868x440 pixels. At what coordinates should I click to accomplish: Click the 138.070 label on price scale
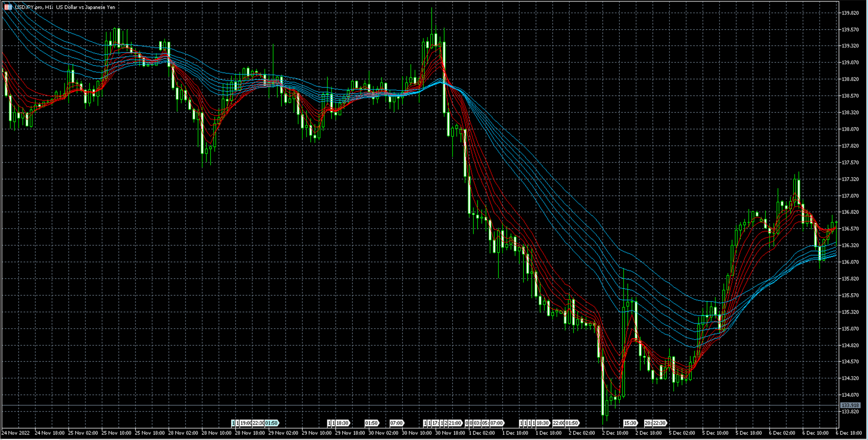tap(850, 129)
